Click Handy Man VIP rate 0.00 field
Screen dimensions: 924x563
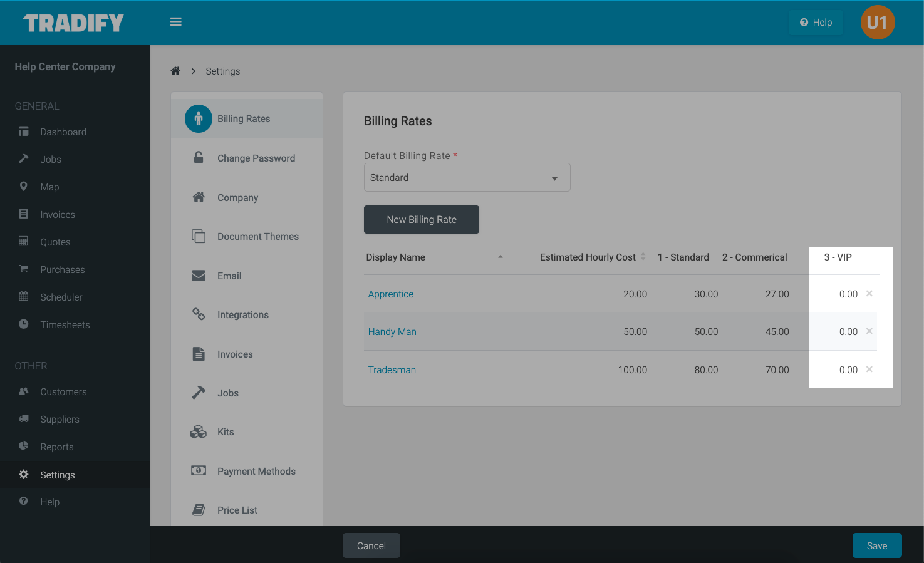[x=848, y=331]
